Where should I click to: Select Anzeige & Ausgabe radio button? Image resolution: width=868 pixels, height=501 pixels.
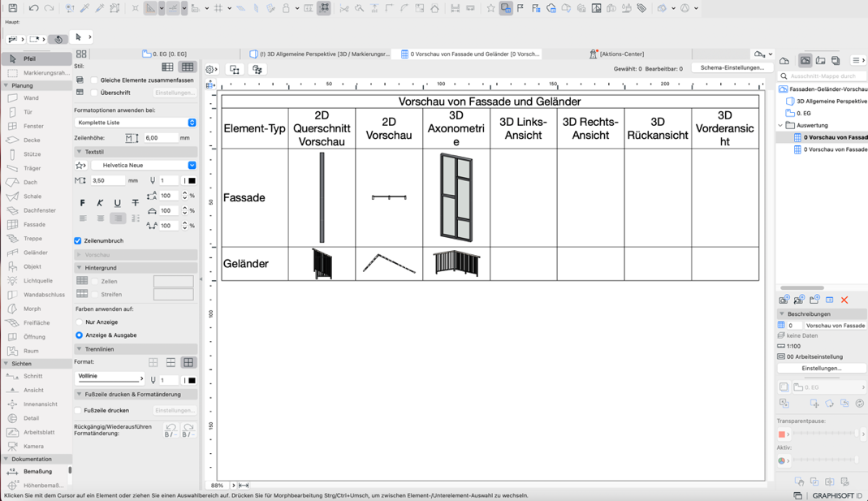[x=79, y=335]
